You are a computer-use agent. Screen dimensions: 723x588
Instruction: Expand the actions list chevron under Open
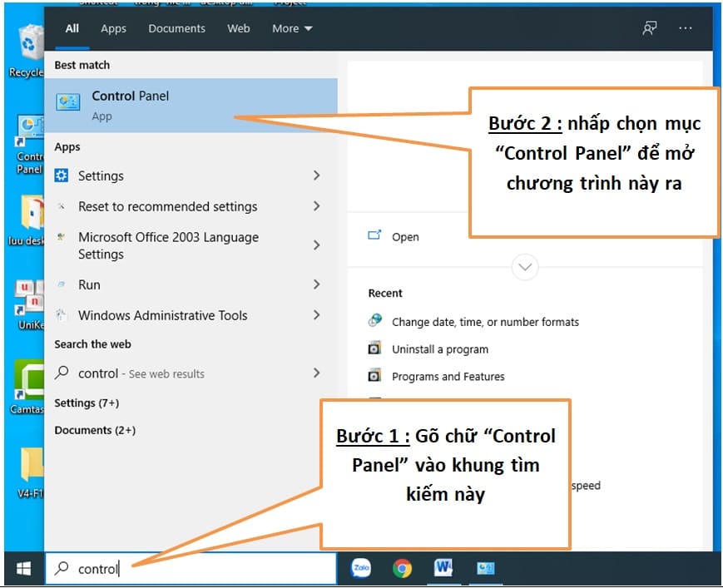click(525, 268)
